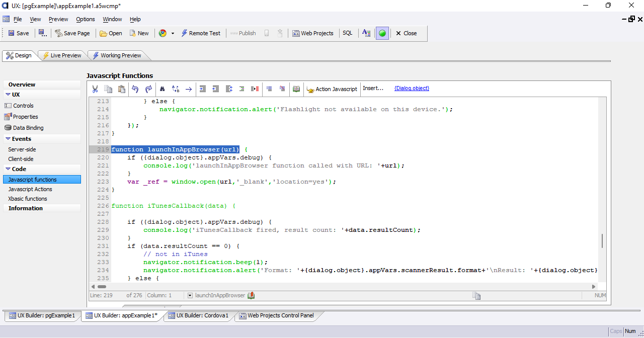Switch to the Design tab

click(19, 55)
